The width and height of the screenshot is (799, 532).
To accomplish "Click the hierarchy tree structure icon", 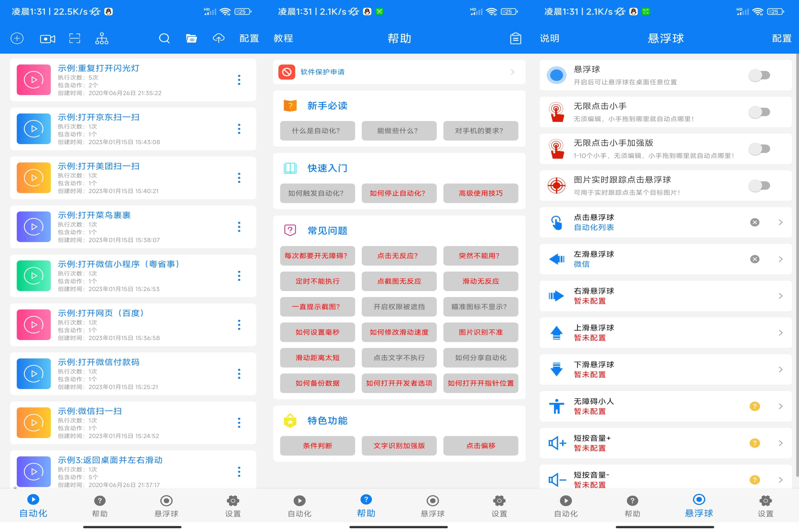I will point(102,39).
